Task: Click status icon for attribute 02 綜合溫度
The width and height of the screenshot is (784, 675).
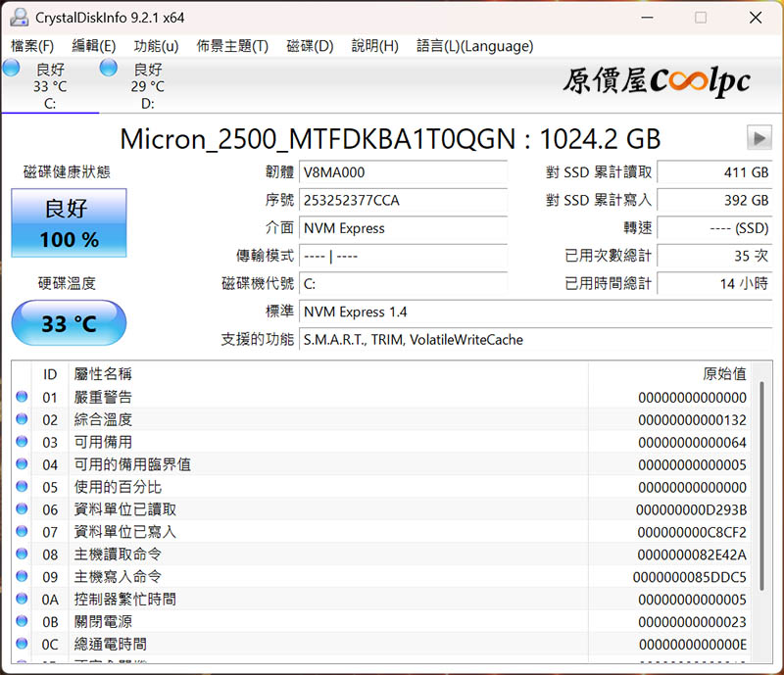Action: (x=23, y=419)
